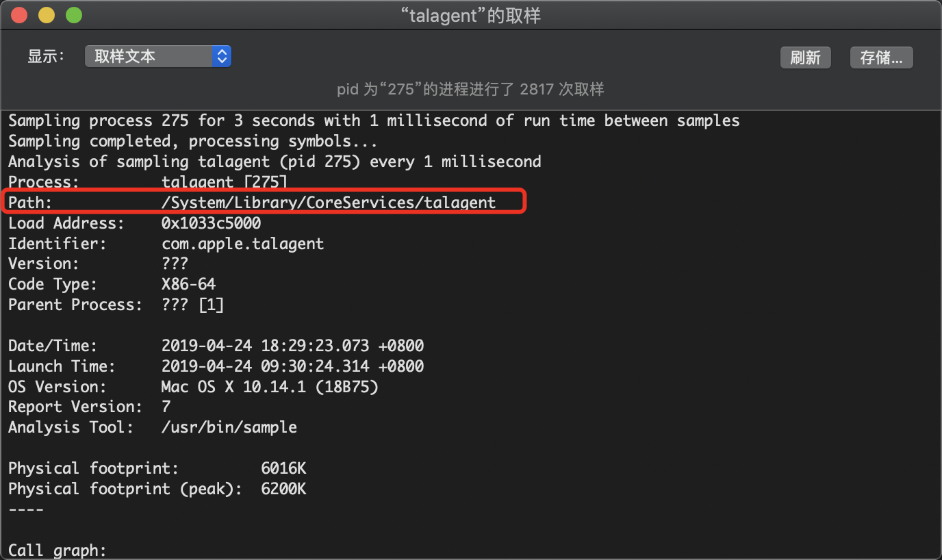Click the Code Type X86-64 line
The height and width of the screenshot is (560, 942).
pos(112,284)
